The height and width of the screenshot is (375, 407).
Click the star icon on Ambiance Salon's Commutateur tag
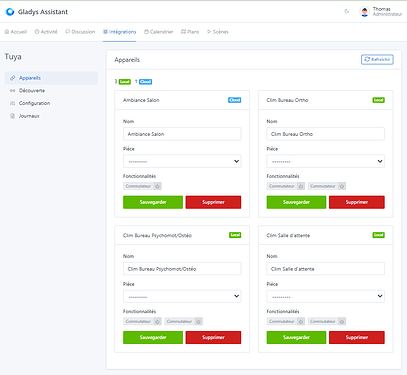(x=158, y=186)
